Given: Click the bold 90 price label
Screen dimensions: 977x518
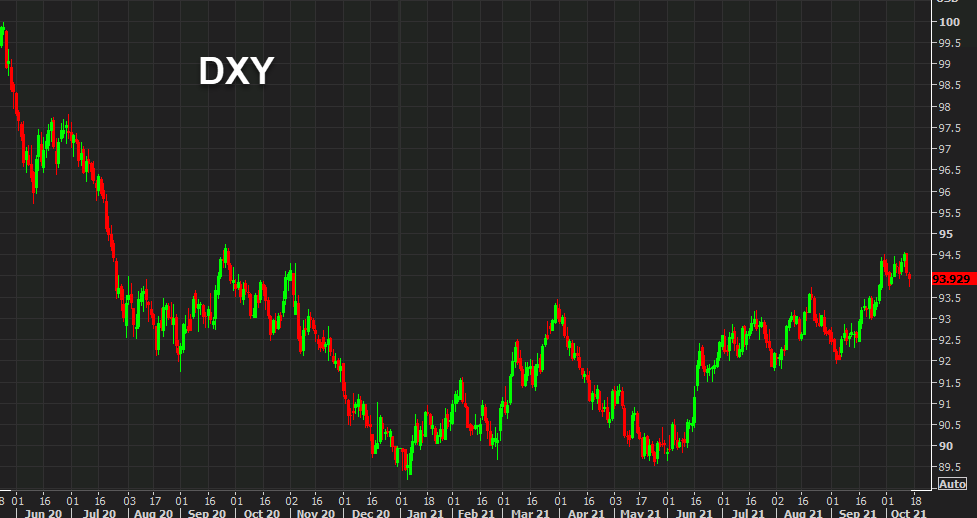Looking at the screenshot, I should point(946,446).
